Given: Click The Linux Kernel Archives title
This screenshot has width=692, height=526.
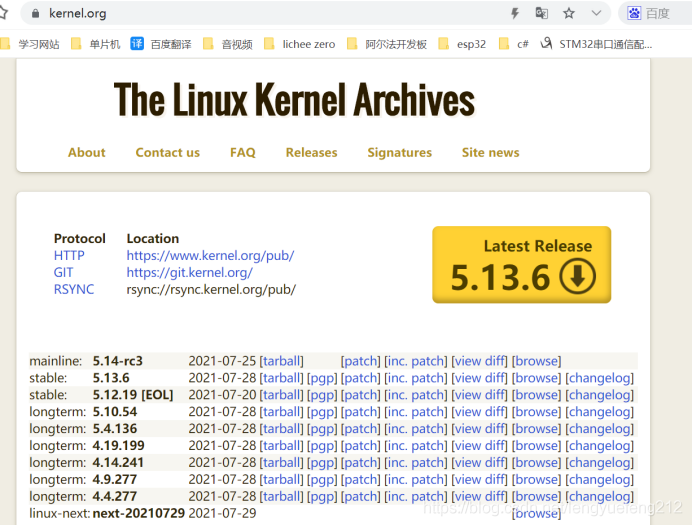Looking at the screenshot, I should click(294, 100).
